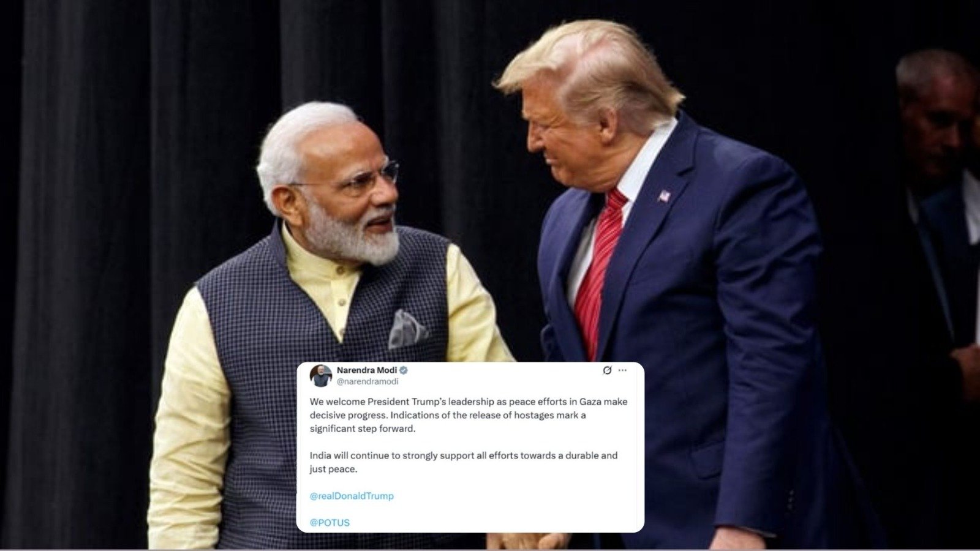Click the tweet line starting India will continue
This screenshot has height=551, width=980.
(x=464, y=456)
